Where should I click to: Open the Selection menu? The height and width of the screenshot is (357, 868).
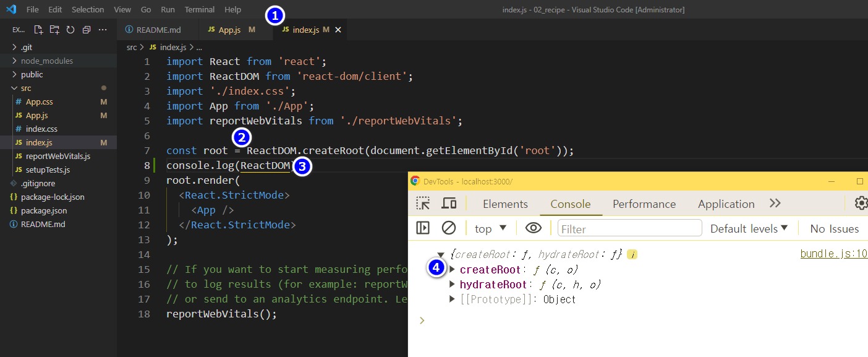pos(88,9)
